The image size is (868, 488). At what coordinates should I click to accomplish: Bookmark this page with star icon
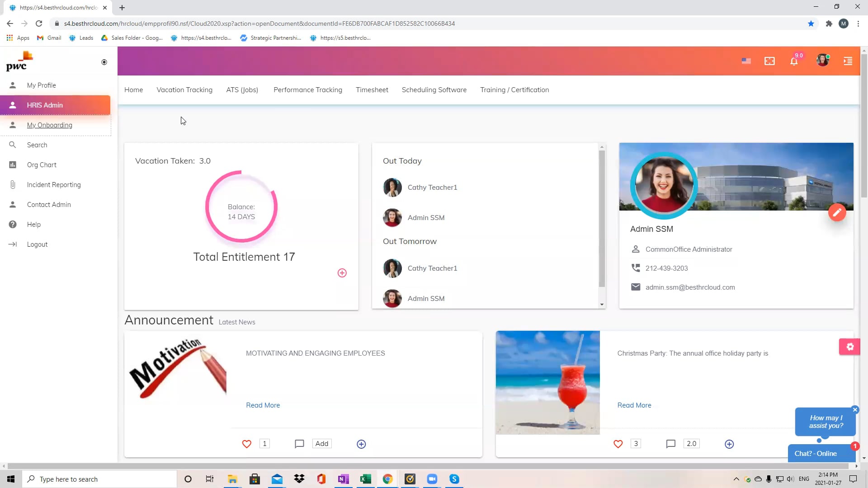(811, 23)
